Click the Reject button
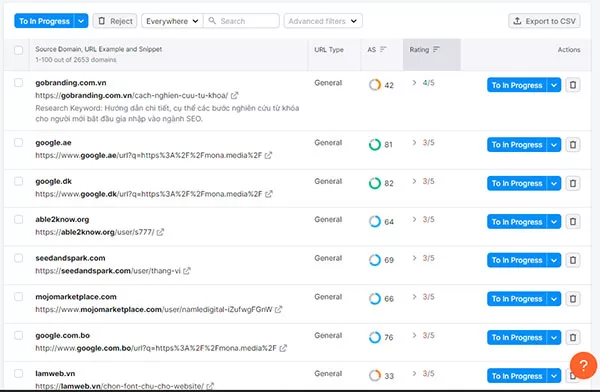The height and width of the screenshot is (392, 600). [x=115, y=21]
